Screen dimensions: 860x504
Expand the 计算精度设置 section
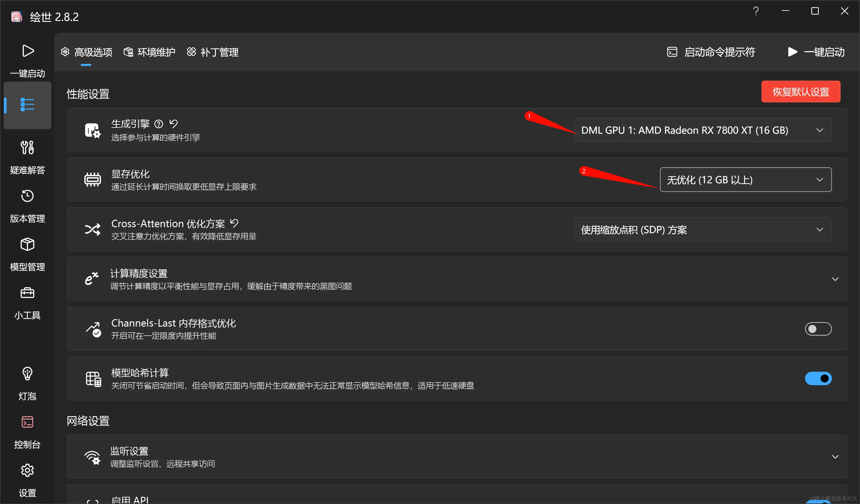coord(835,279)
